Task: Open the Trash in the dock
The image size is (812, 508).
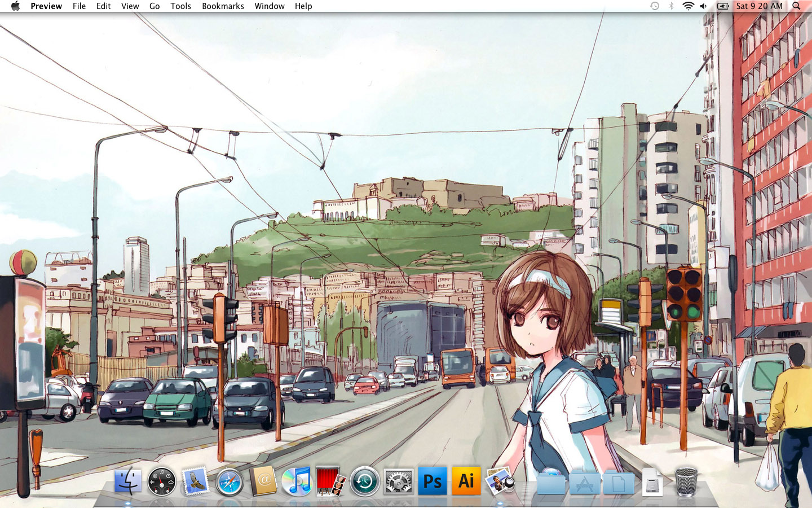Action: [x=686, y=481]
